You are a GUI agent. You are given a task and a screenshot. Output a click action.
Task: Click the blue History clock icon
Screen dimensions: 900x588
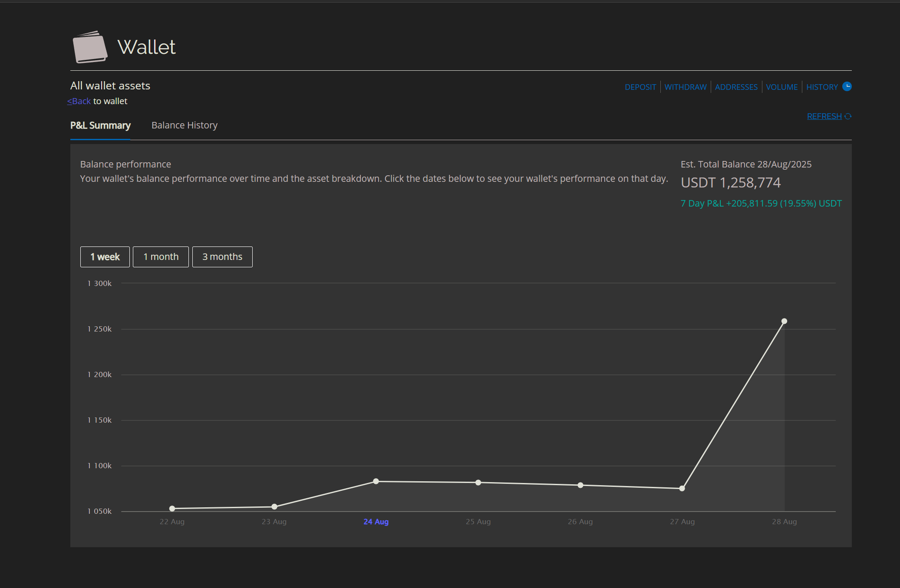tap(847, 86)
